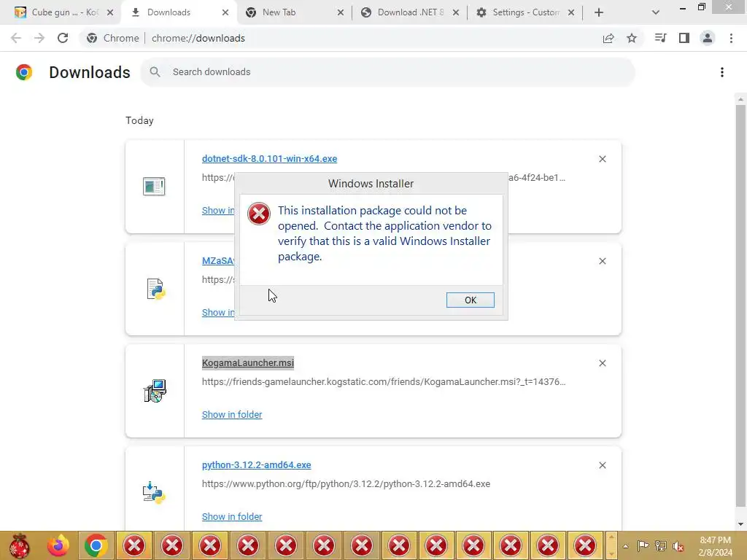Click the KogamaLauncher installer icon
This screenshot has width=747, height=560.
tap(155, 391)
